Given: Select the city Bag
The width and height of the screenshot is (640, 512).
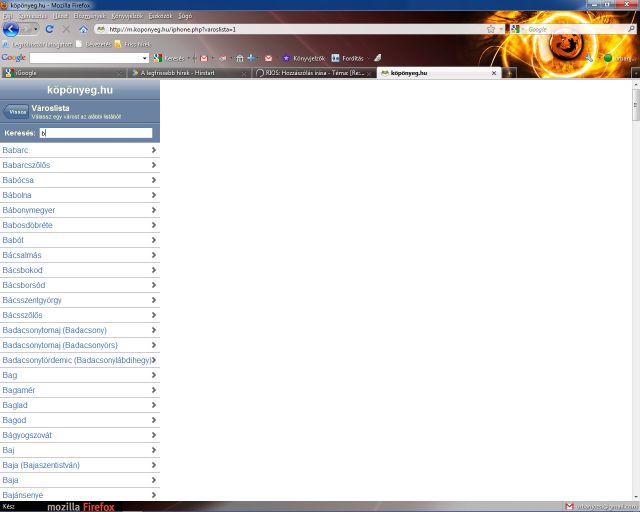Looking at the screenshot, I should [80, 375].
